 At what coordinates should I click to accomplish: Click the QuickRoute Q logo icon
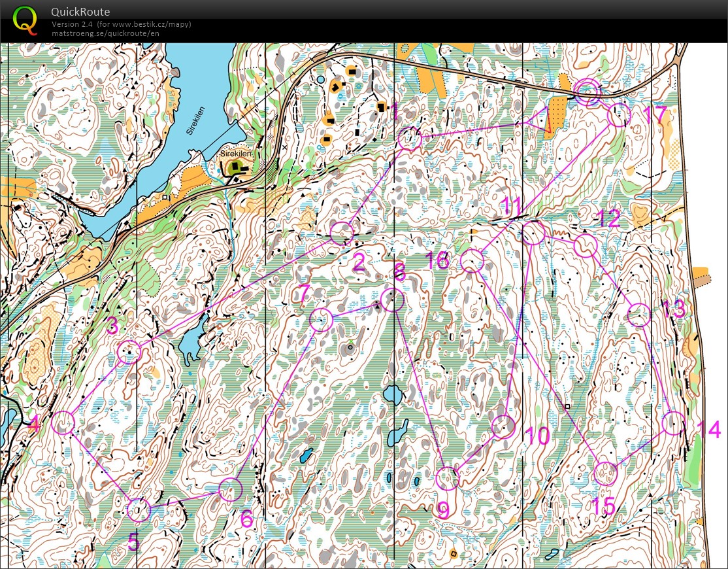pos(25,21)
